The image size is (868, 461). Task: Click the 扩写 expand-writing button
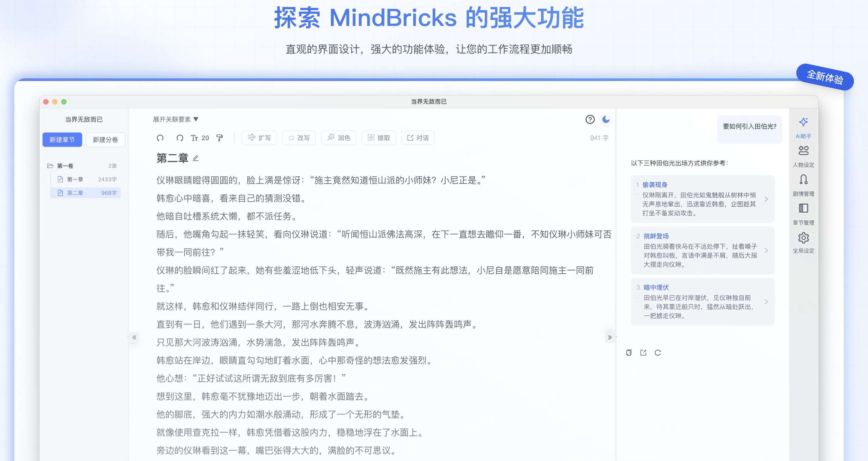point(259,138)
